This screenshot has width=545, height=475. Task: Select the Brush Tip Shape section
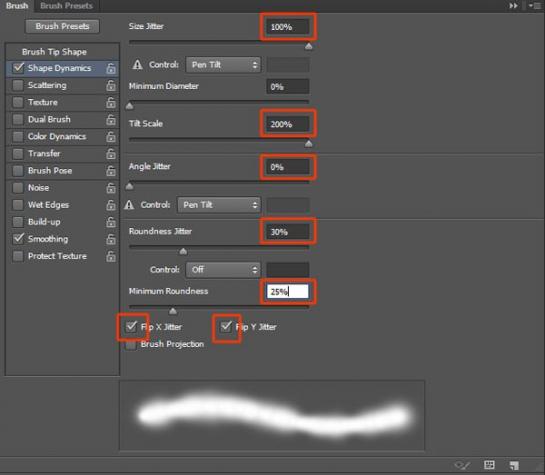coord(55,52)
